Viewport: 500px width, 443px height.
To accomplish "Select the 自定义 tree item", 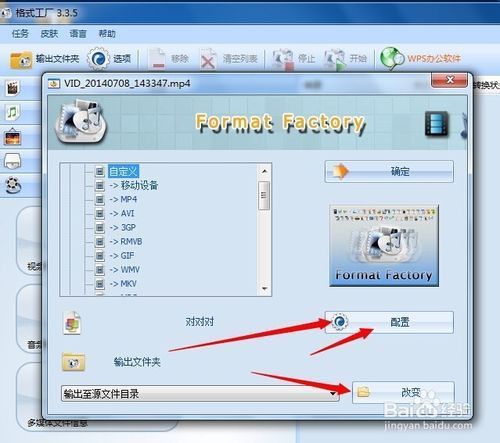I will tap(123, 171).
